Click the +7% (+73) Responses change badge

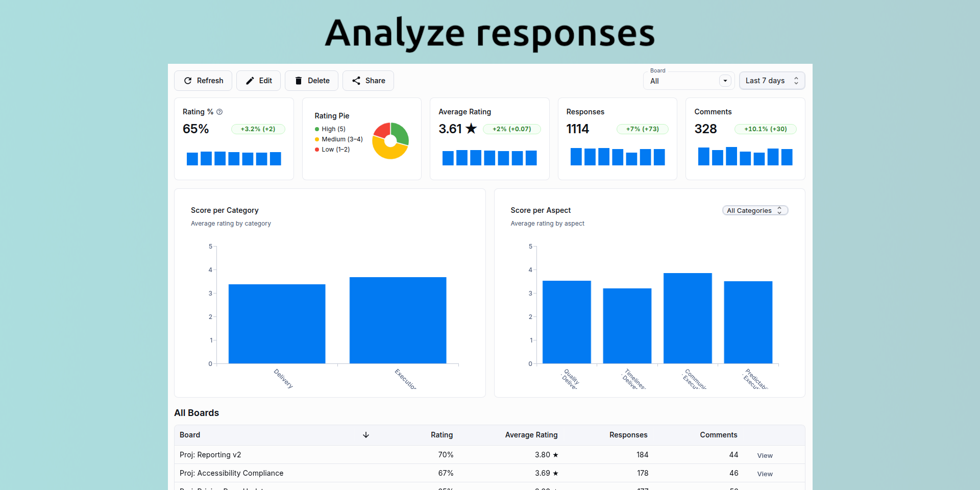tap(642, 129)
